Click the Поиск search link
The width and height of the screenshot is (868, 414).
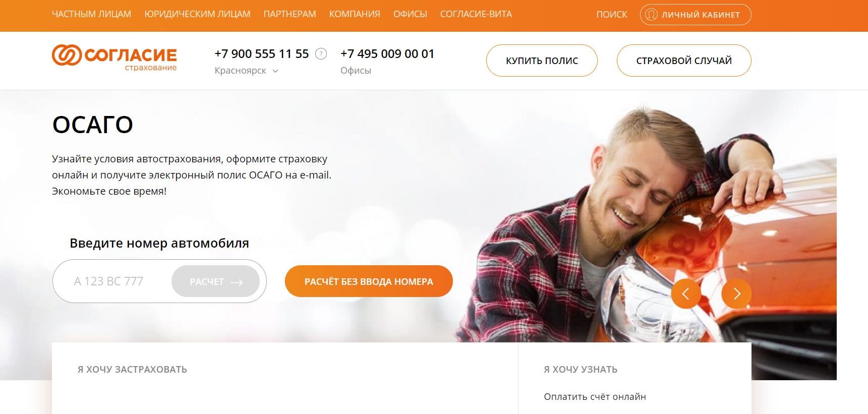tap(611, 15)
